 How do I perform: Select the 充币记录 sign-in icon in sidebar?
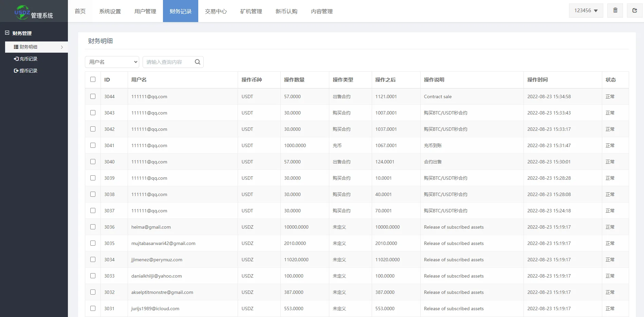pyautogui.click(x=16, y=59)
